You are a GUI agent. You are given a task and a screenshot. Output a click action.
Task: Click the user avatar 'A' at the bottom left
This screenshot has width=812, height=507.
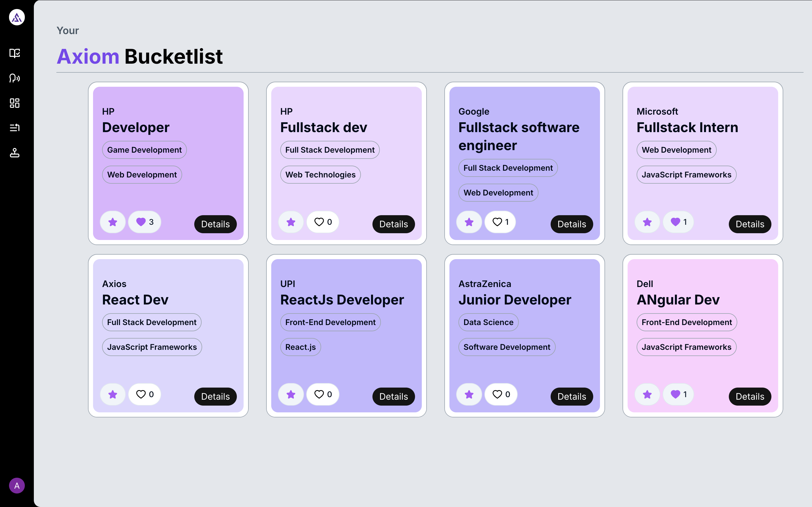[x=17, y=485]
